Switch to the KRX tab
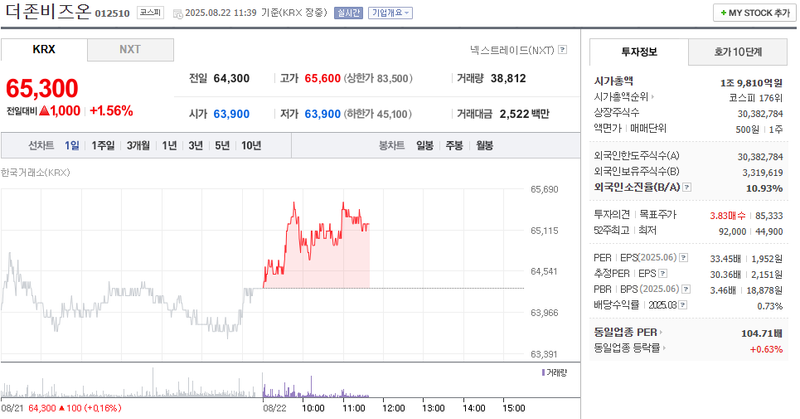 pyautogui.click(x=44, y=50)
